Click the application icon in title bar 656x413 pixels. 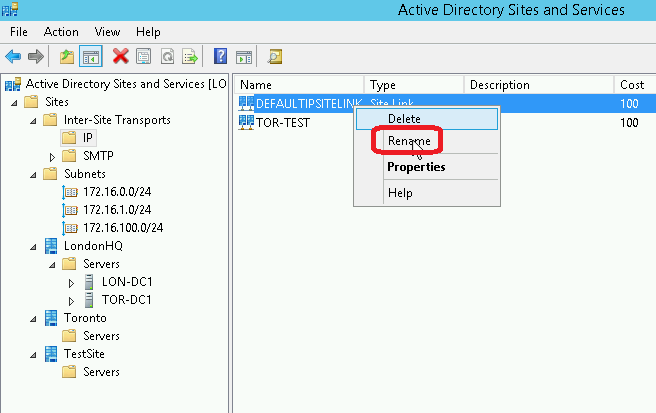[x=10, y=9]
